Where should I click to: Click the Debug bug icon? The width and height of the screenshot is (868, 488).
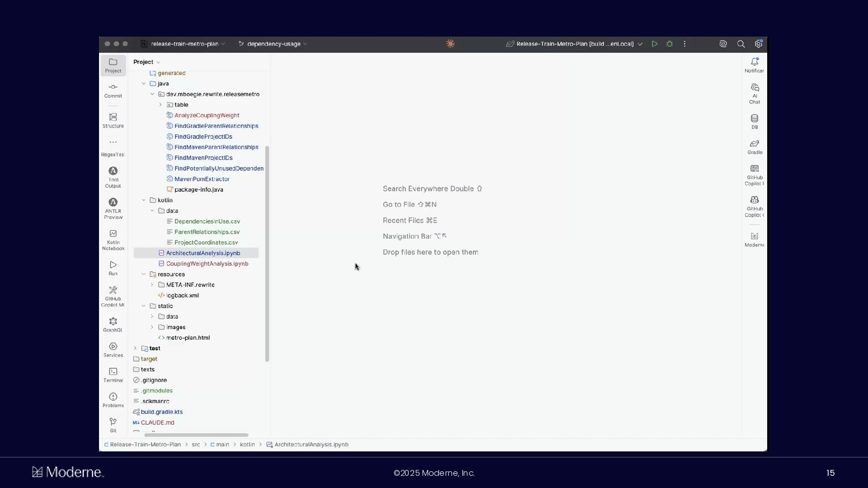pyautogui.click(x=670, y=44)
